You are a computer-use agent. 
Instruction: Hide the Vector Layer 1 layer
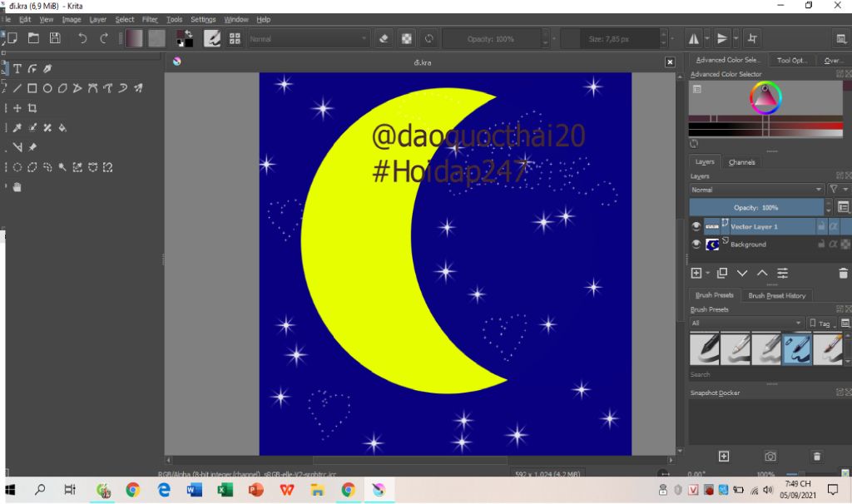[x=696, y=226]
